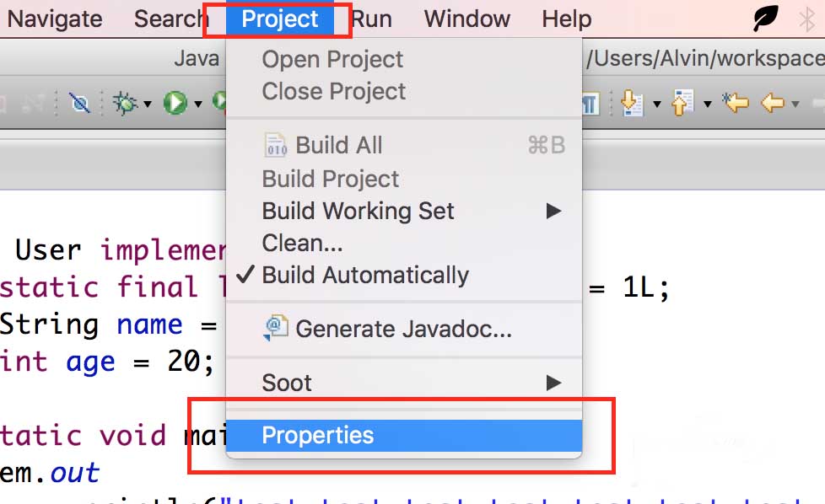Click the Previous Annotation arrow icon

click(x=682, y=104)
